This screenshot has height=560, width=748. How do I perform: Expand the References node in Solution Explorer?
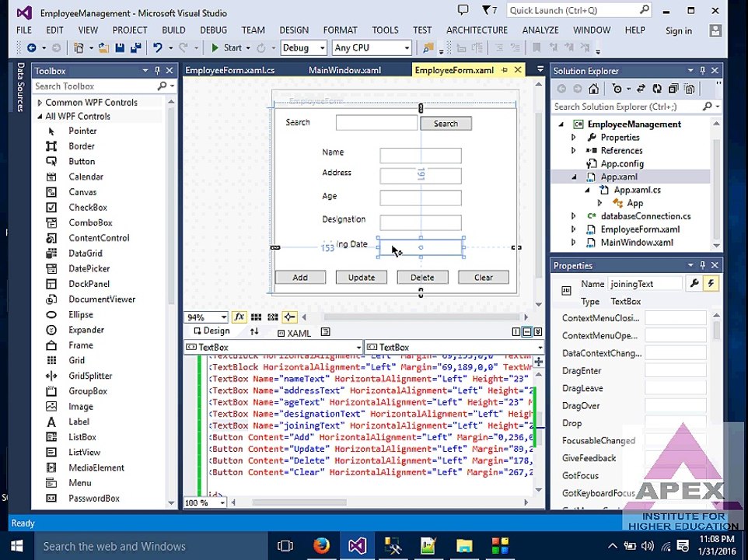coord(574,150)
